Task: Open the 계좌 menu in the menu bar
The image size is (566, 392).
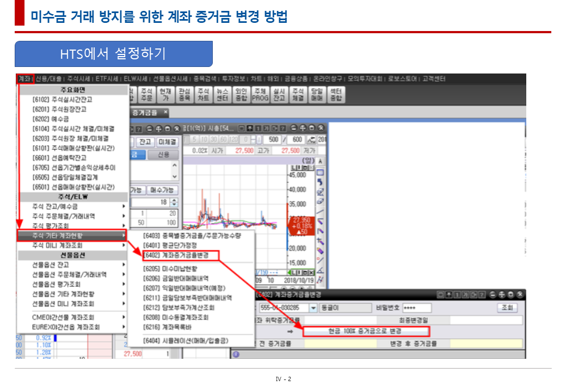Action: (x=25, y=79)
